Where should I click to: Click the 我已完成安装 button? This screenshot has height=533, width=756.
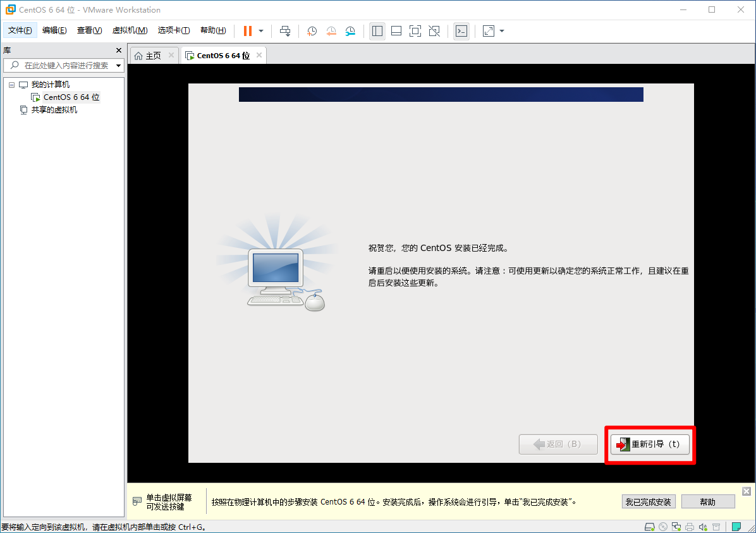pyautogui.click(x=649, y=502)
